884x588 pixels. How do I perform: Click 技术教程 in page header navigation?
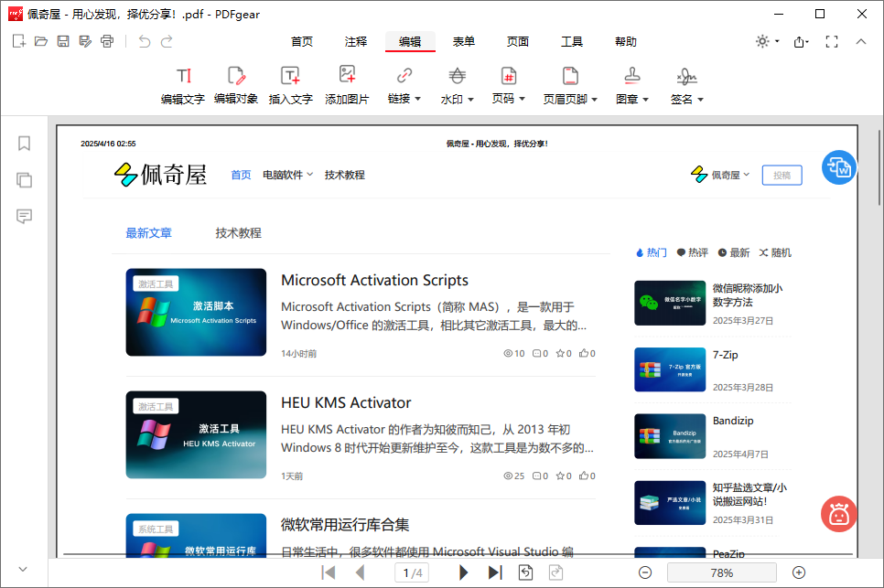pyautogui.click(x=344, y=176)
